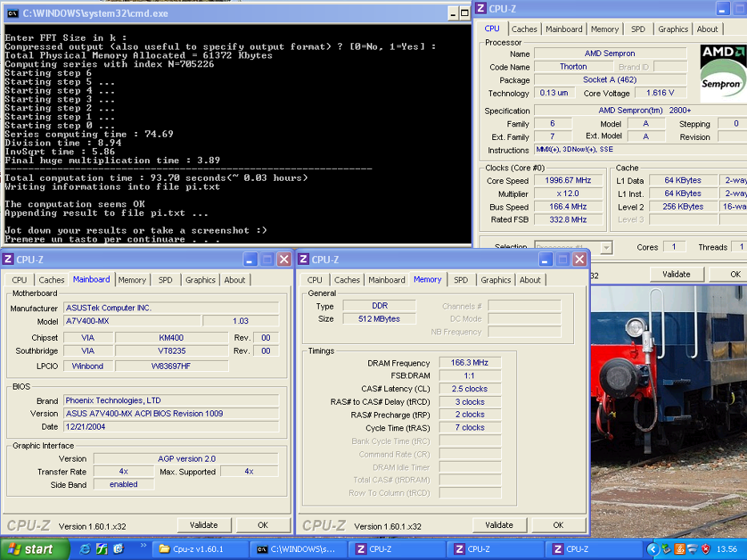Click the CPU-Z logo icon in Motherboard window title bar
The height and width of the screenshot is (560, 747).
point(8,259)
